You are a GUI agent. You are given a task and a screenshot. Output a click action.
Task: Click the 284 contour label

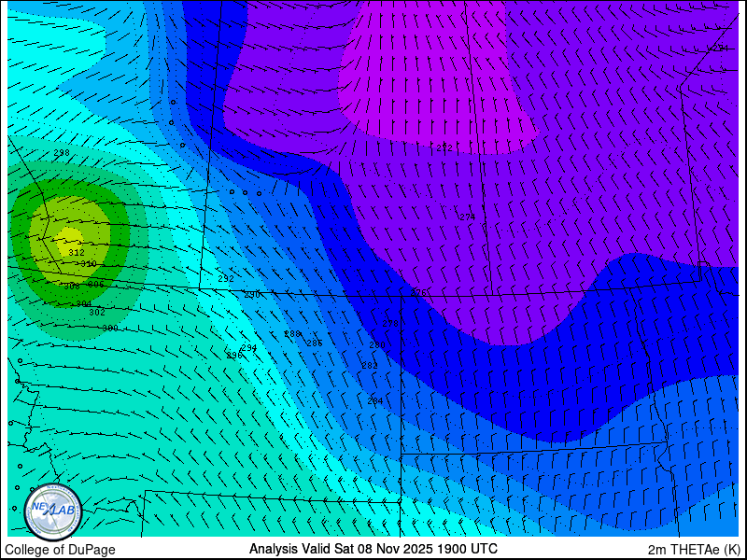tap(375, 401)
